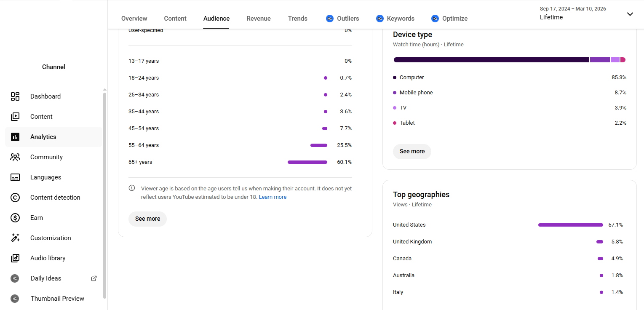Screen dimensions: 644x310
Task: Click the Content video library icon
Action: 15,117
